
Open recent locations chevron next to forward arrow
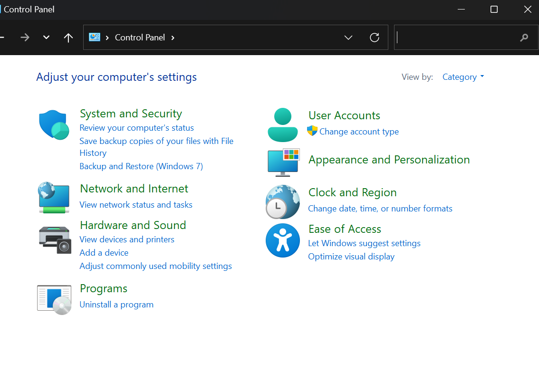[x=46, y=38]
